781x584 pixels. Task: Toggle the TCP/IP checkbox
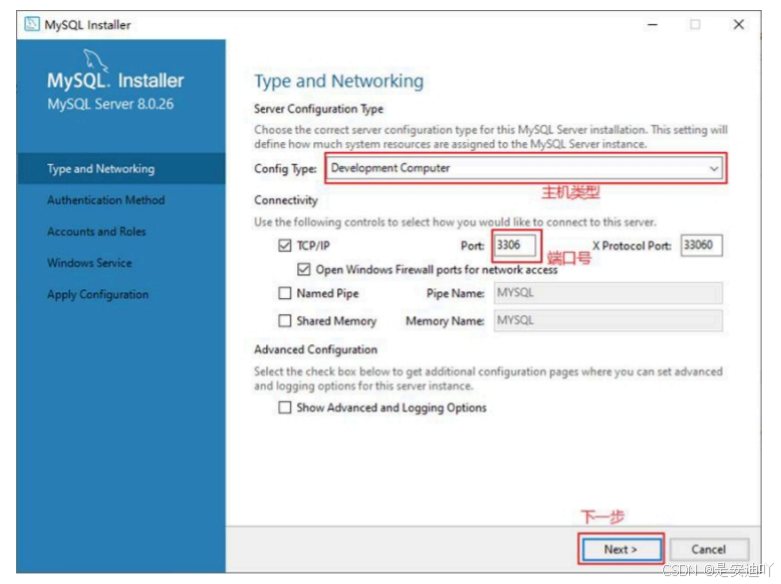pos(284,245)
